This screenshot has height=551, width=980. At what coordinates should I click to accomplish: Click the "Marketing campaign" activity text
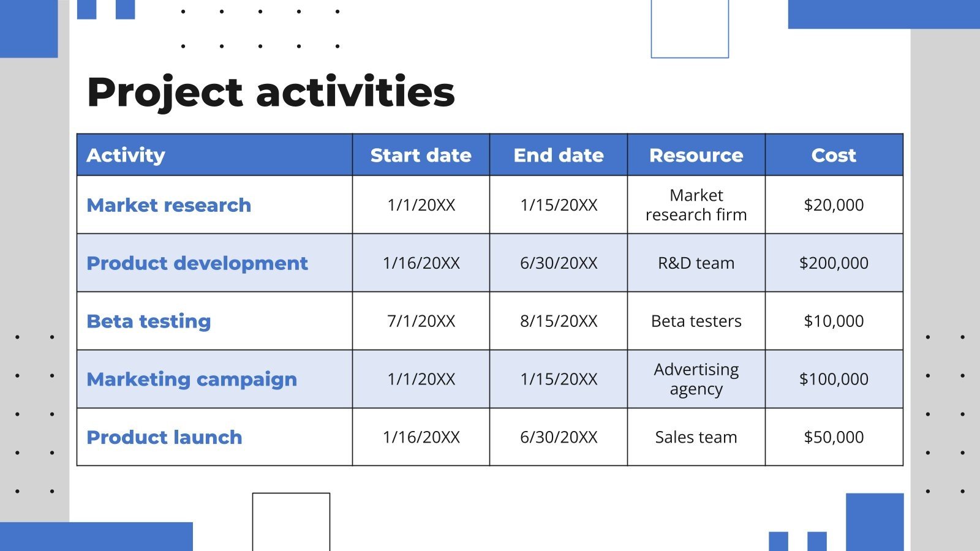[x=192, y=379]
